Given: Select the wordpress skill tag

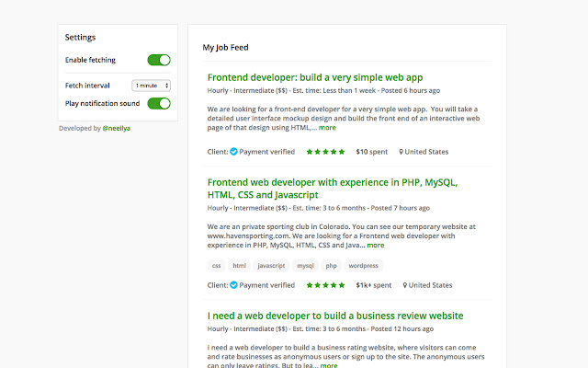Looking at the screenshot, I should point(364,266).
